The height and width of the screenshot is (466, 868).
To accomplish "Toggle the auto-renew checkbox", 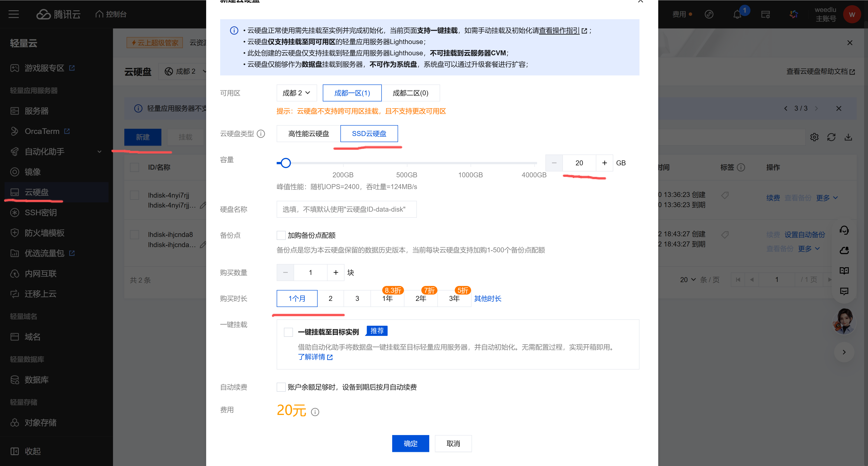I will [281, 387].
